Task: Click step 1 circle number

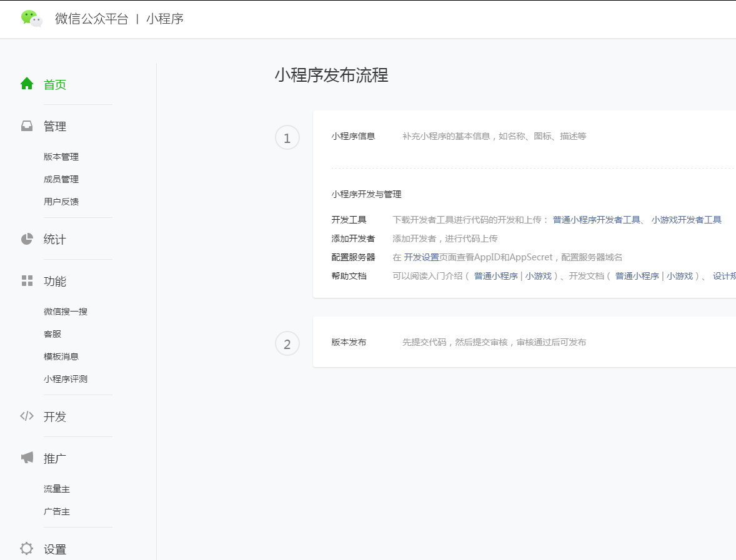Action: 287,138
